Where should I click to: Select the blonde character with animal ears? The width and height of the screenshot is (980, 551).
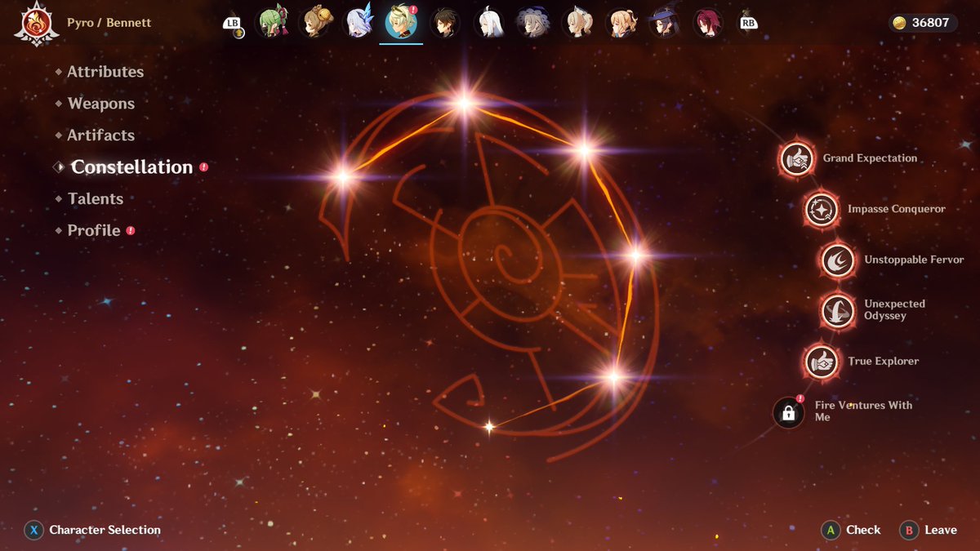click(577, 23)
